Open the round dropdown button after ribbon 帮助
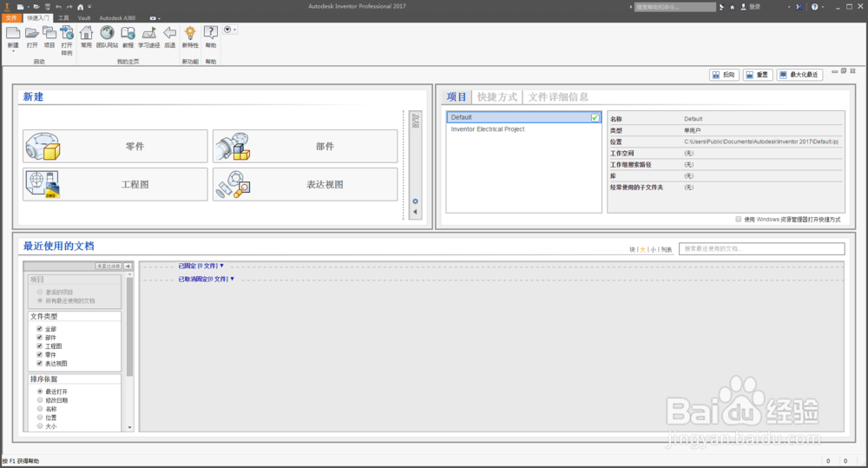Image resolution: width=868 pixels, height=468 pixels. (229, 30)
